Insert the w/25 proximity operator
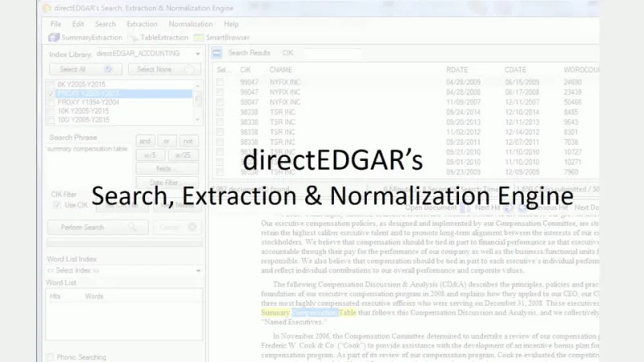This screenshot has height=362, width=644. pyautogui.click(x=183, y=155)
